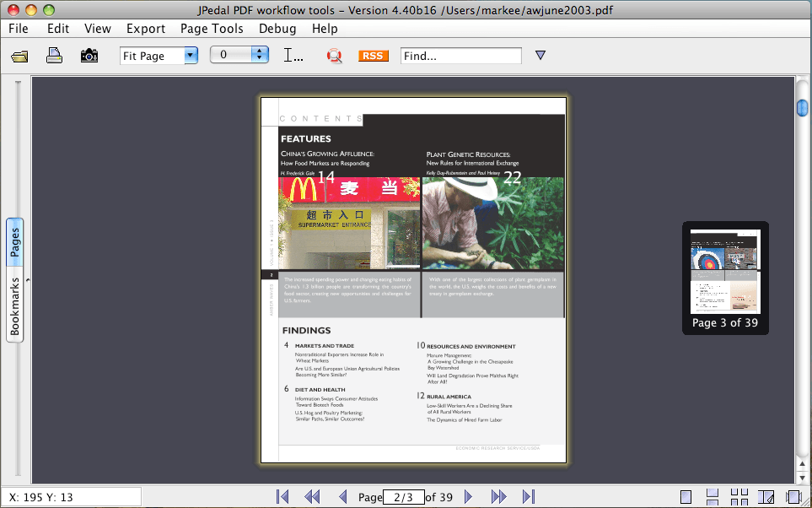Viewport: 812px width, 508px height.
Task: Expand the triangle options next to Find
Action: click(540, 56)
